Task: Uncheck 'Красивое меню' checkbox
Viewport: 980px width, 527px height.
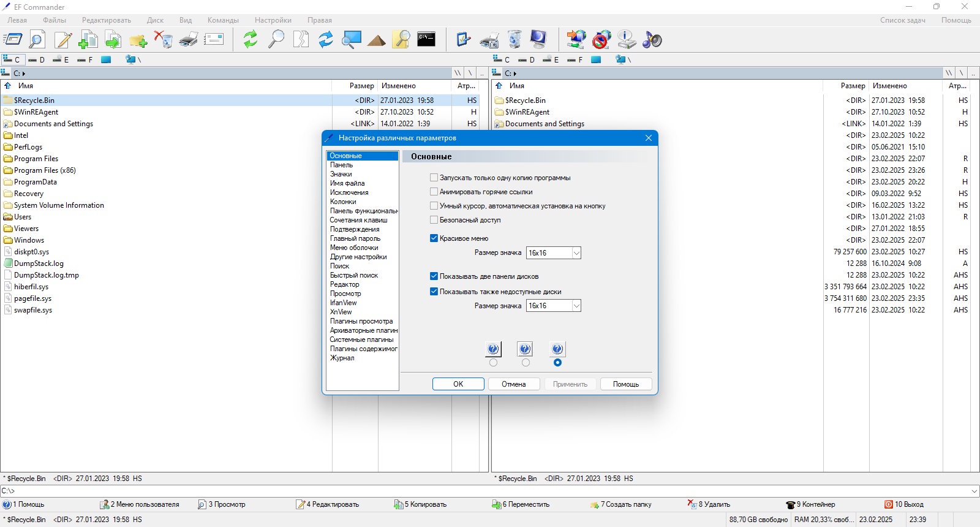Action: coord(434,238)
